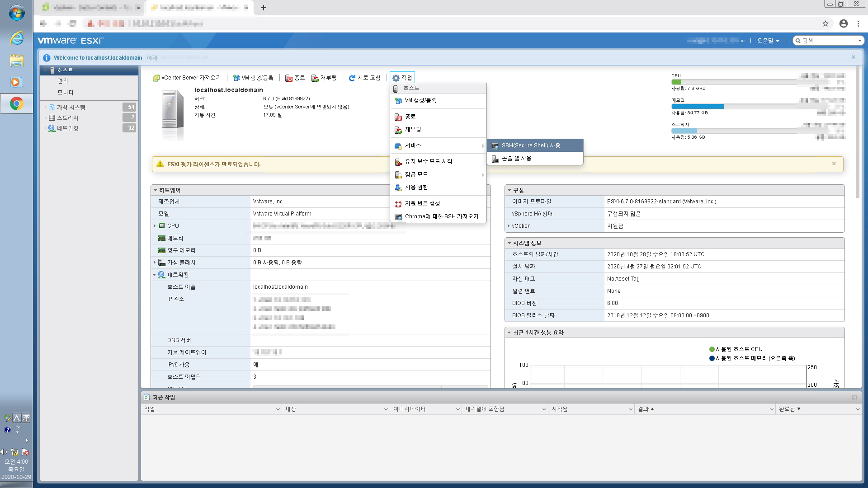868x488 pixels.
Task: Expand the 가상 플래시 row
Action: (155, 263)
